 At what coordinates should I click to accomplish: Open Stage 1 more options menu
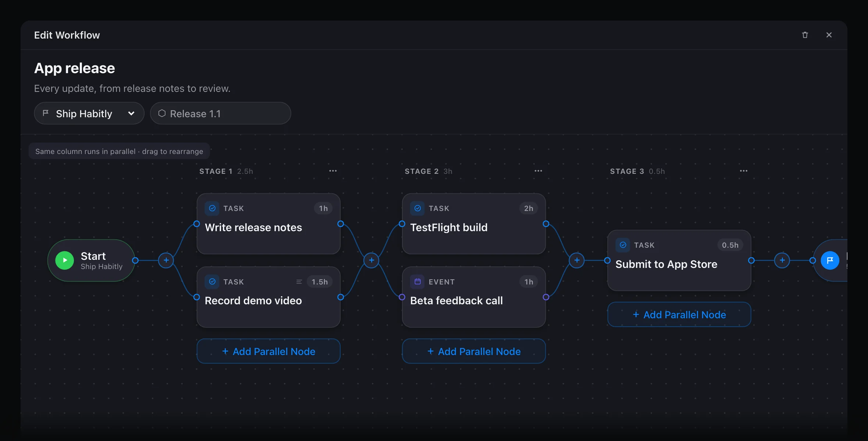tap(333, 171)
